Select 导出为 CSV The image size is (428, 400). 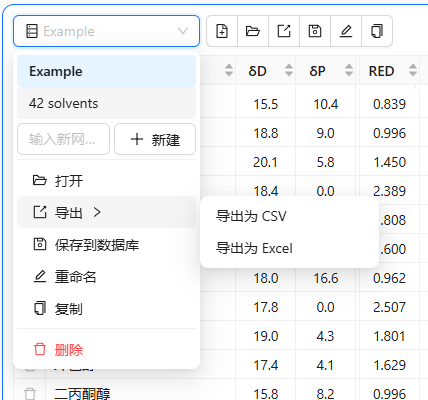tap(289, 216)
